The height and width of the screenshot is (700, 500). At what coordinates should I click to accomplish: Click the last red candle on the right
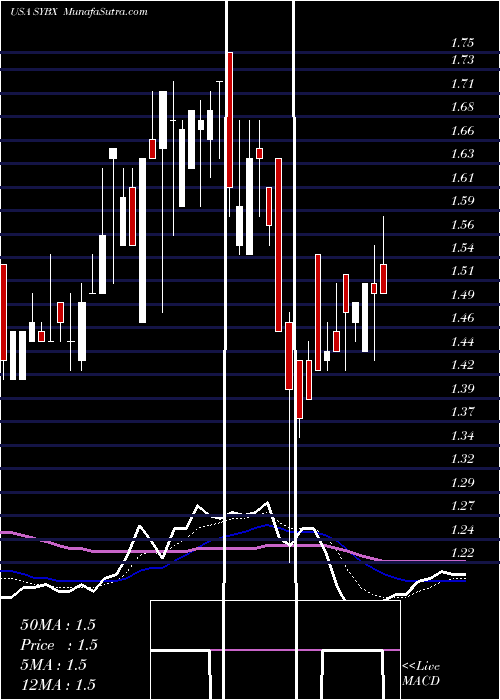click(x=383, y=279)
